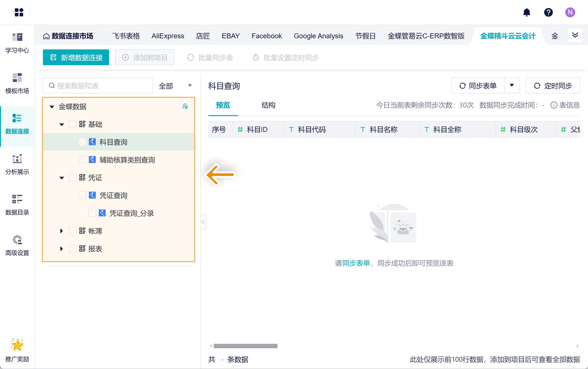Click the 新增数据连接 button
Viewport: 588px width, 369px height.
tap(76, 58)
